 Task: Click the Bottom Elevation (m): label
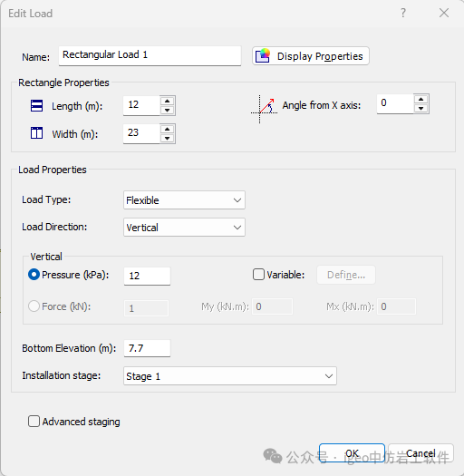click(x=69, y=348)
